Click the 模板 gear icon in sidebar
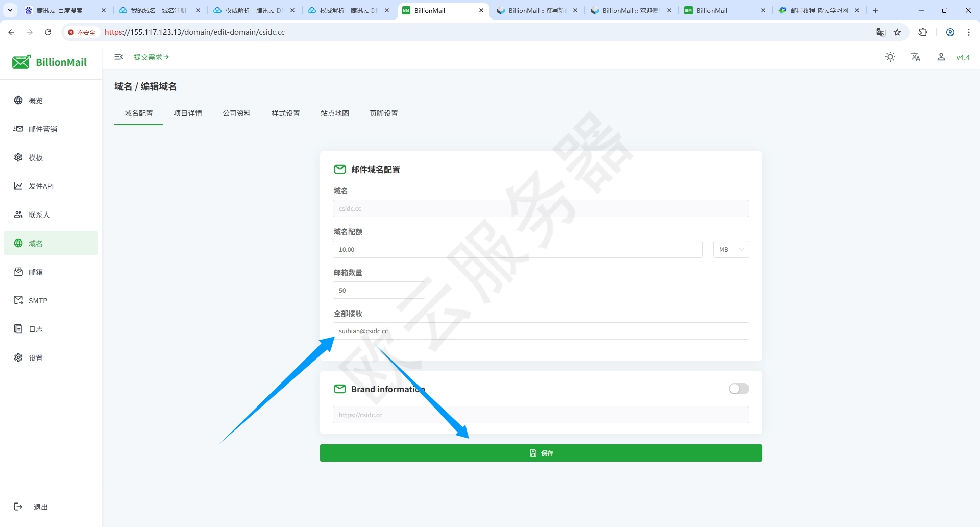Viewport: 980px width, 527px height. [18, 157]
